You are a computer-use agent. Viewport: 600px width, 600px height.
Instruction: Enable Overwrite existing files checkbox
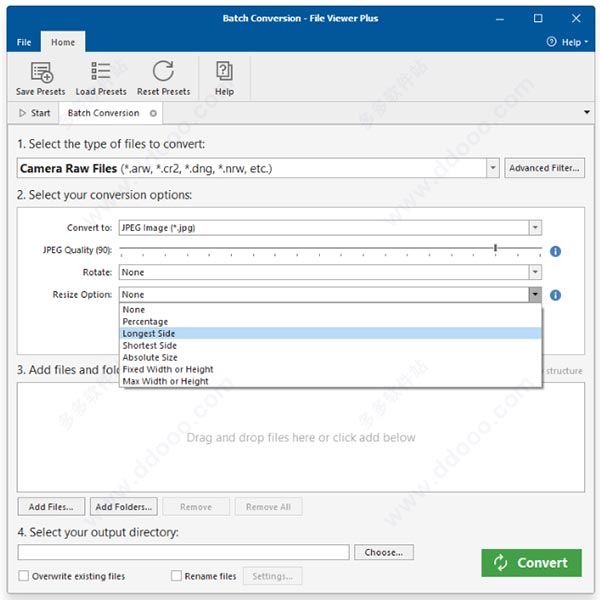pyautogui.click(x=24, y=576)
